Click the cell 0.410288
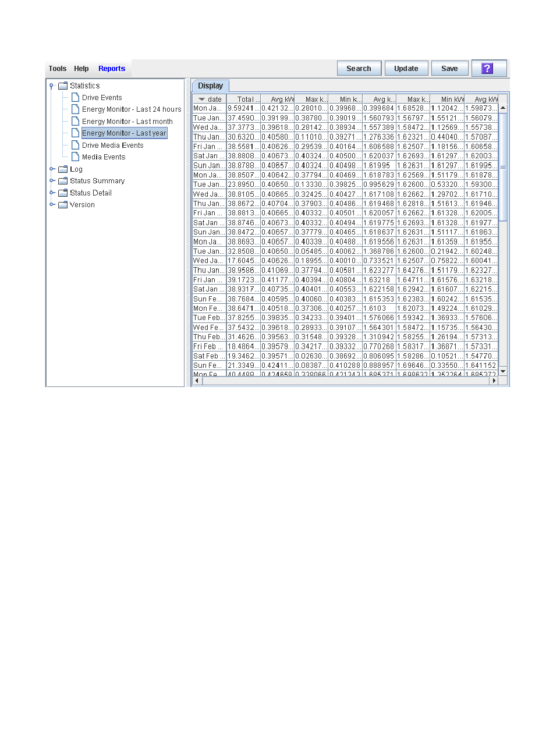553x756 pixels. (x=346, y=365)
